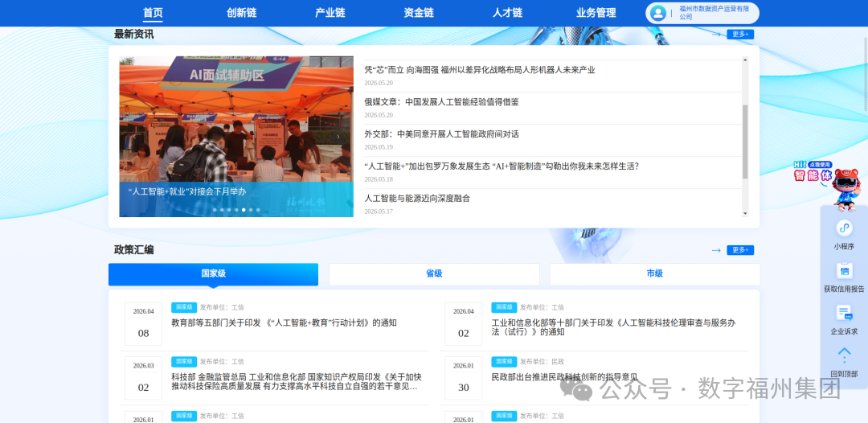868x423 pixels.
Task: Open the “人工智能+就业”对接会下月举办 caption
Action: point(186,191)
